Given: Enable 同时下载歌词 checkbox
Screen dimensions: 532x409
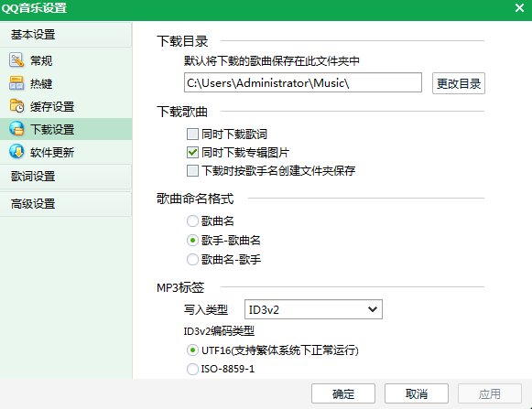Looking at the screenshot, I should click(192, 134).
